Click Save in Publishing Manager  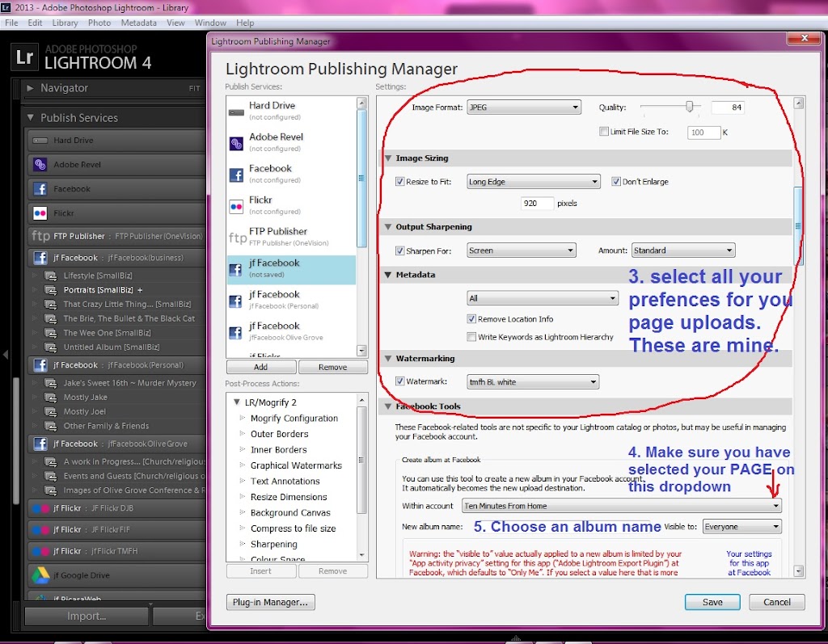(x=712, y=602)
